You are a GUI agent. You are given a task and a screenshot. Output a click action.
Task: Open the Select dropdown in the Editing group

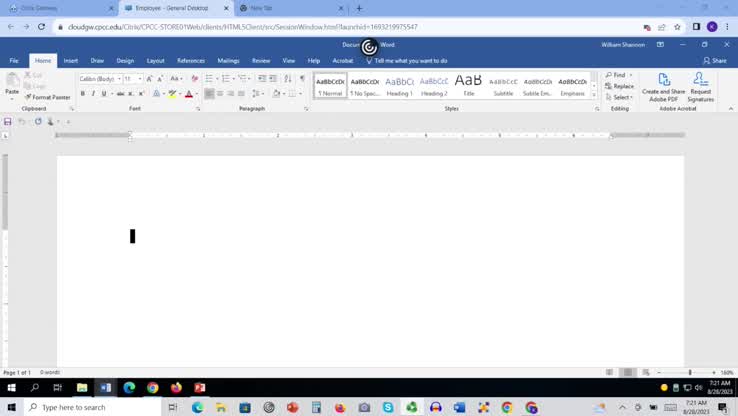pos(619,97)
